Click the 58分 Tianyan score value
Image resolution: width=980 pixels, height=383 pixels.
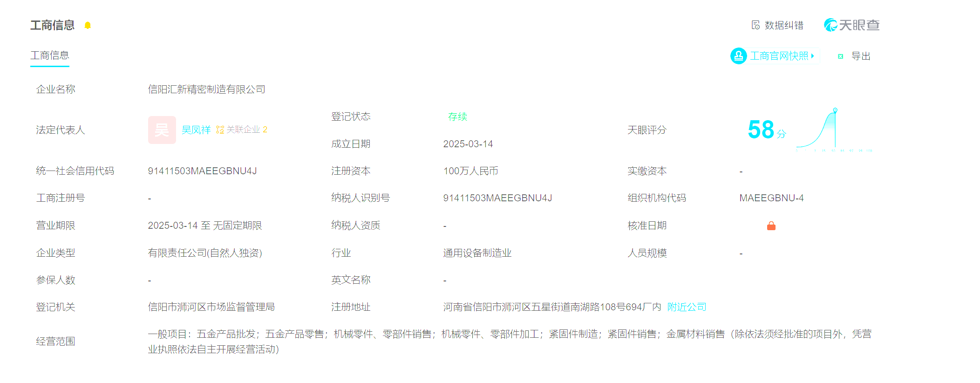pyautogui.click(x=767, y=130)
